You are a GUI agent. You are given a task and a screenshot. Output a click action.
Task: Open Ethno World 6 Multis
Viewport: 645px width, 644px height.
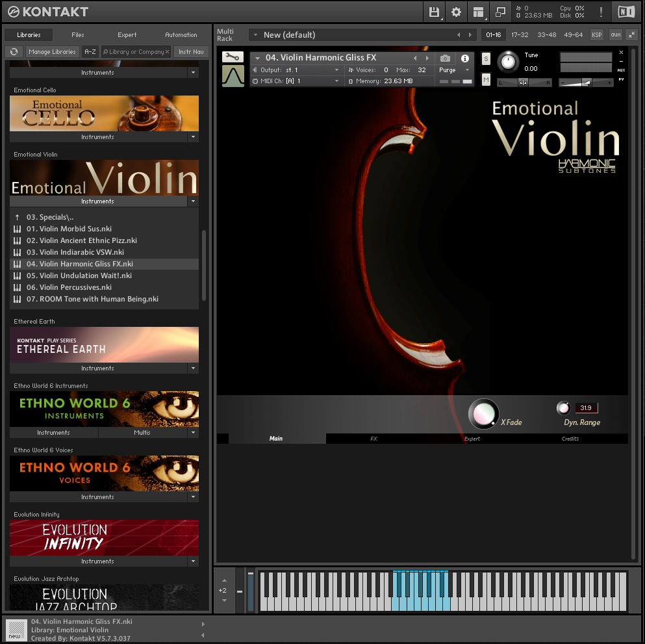142,433
